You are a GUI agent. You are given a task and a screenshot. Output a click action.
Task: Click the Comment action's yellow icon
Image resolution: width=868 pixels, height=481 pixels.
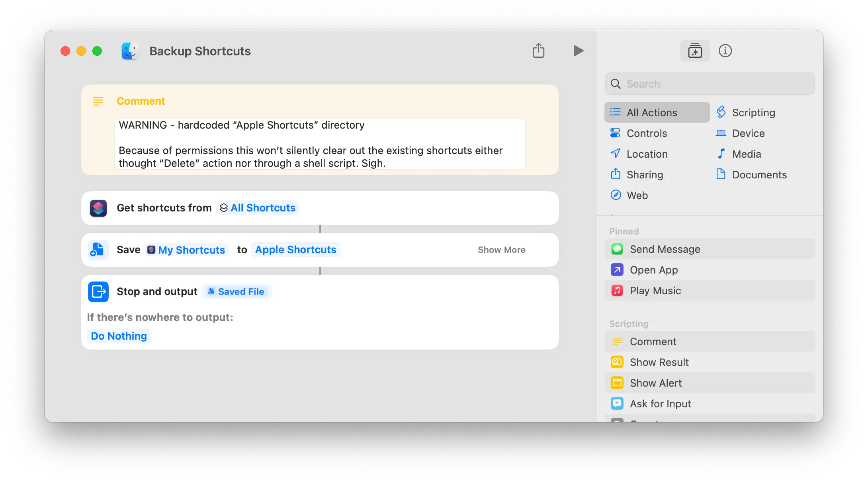pyautogui.click(x=98, y=101)
